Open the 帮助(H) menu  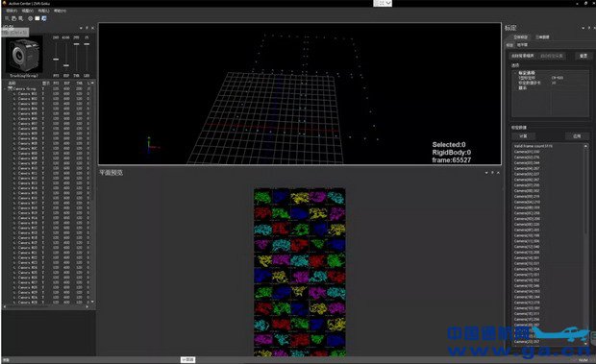(60, 11)
